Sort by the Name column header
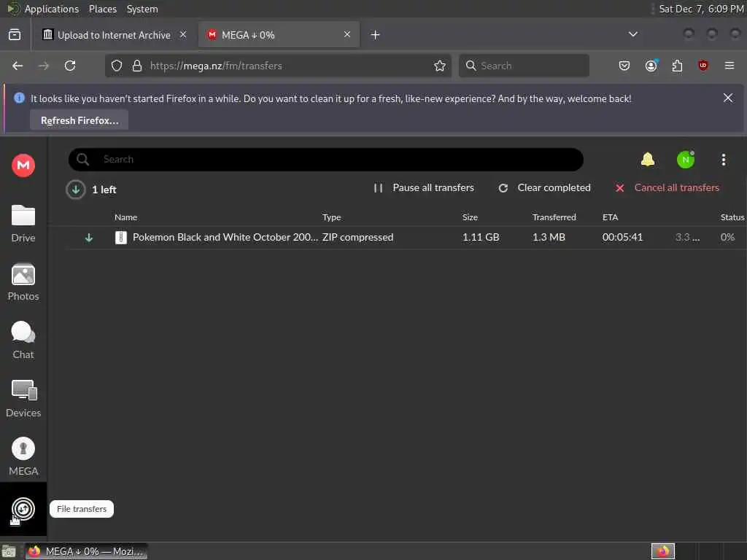The width and height of the screenshot is (747, 560). [x=125, y=217]
